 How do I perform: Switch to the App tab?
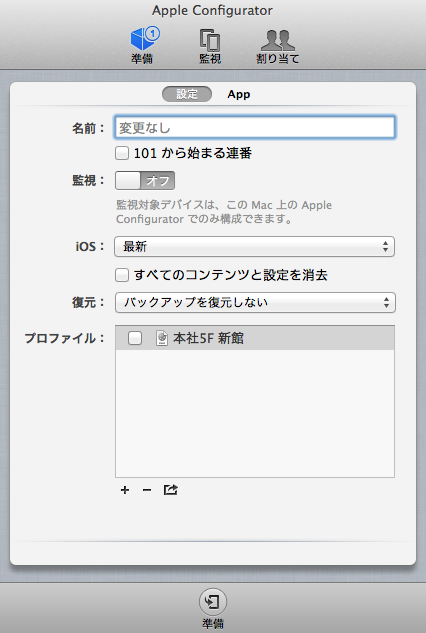click(x=239, y=94)
